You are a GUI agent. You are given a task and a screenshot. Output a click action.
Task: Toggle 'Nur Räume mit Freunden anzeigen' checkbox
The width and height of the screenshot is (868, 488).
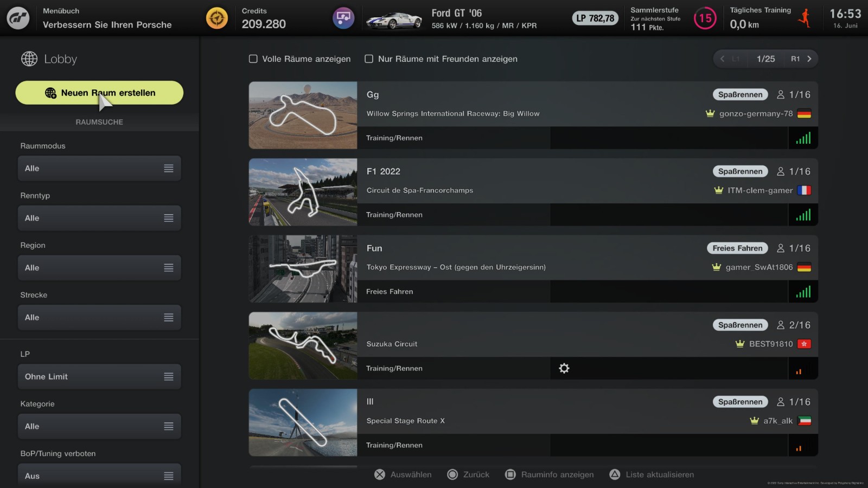coord(369,59)
